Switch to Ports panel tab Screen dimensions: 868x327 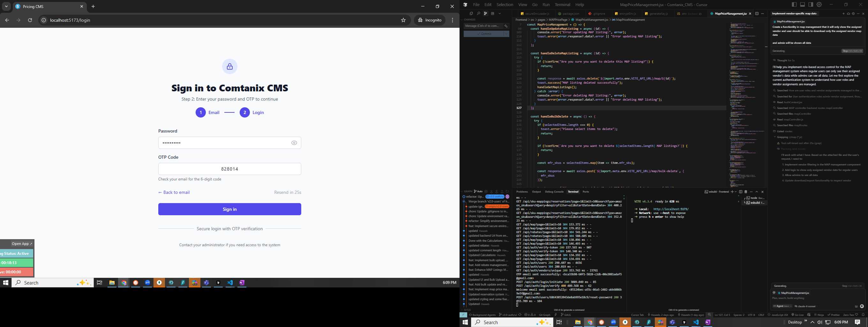pyautogui.click(x=586, y=192)
